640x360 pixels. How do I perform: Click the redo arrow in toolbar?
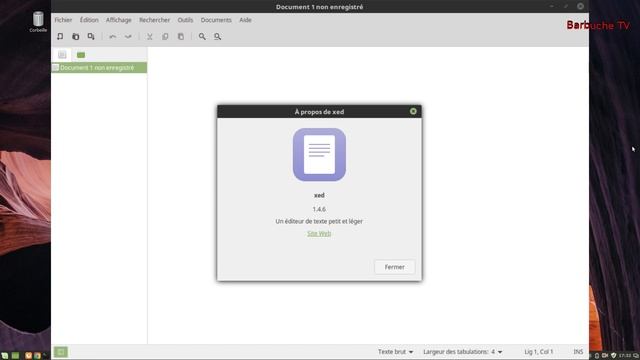[128, 37]
